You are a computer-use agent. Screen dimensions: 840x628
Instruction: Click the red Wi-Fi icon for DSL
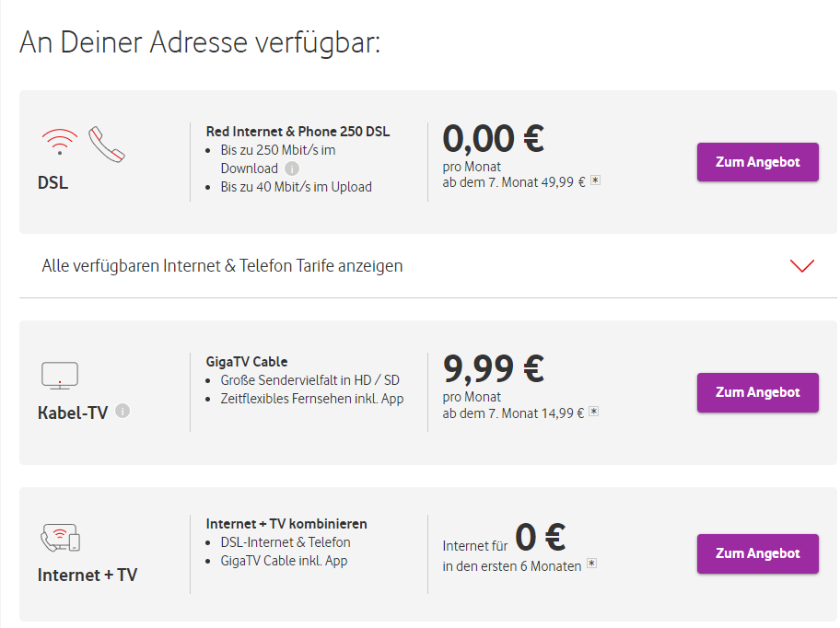(x=59, y=142)
